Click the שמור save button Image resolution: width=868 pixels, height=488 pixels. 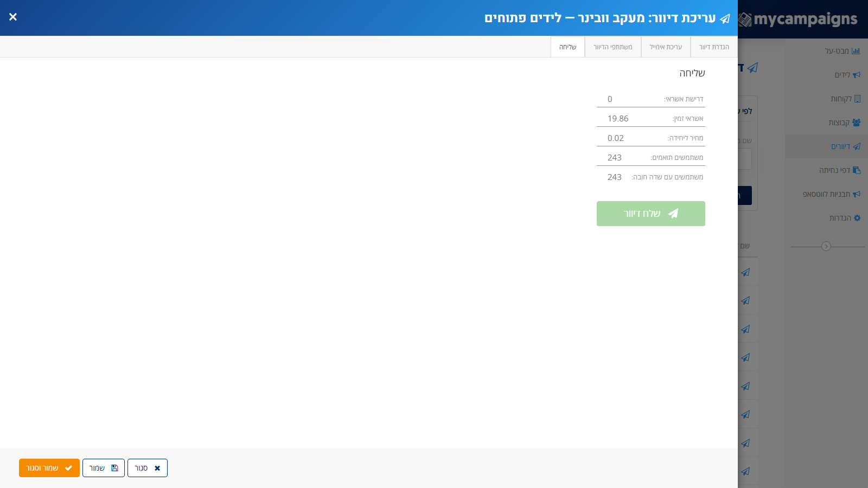(x=104, y=468)
